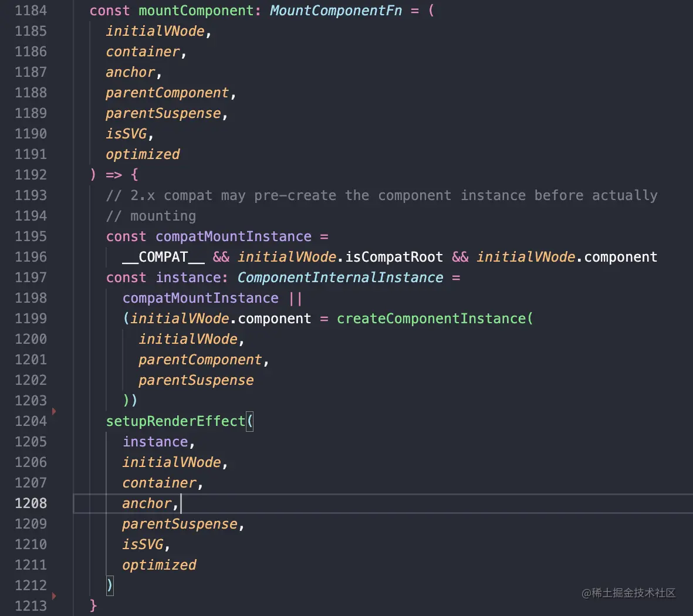This screenshot has height=616, width=693.
Task: Click the || operator on line 1198
Action: (295, 298)
